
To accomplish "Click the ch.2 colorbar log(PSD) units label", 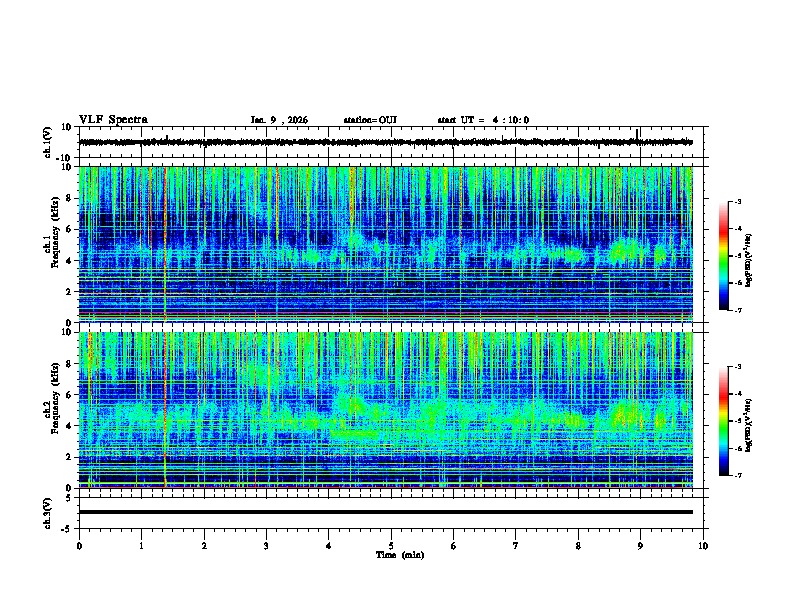I will point(748,425).
